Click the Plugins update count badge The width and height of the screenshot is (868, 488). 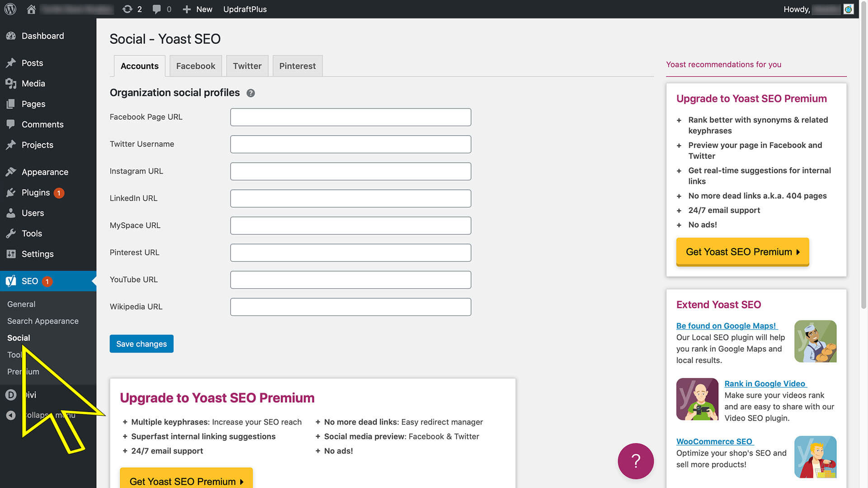click(59, 193)
